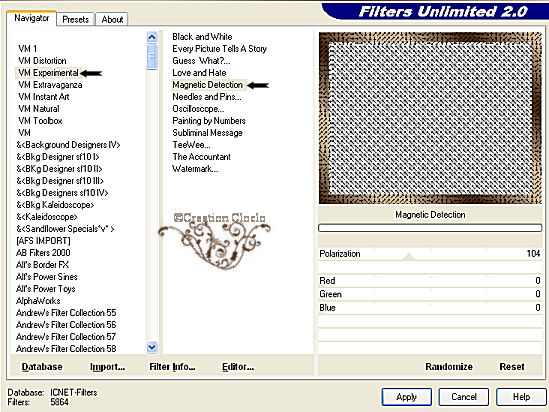This screenshot has width=549, height=412.
Task: Click the Red value slider
Action: [x=430, y=281]
